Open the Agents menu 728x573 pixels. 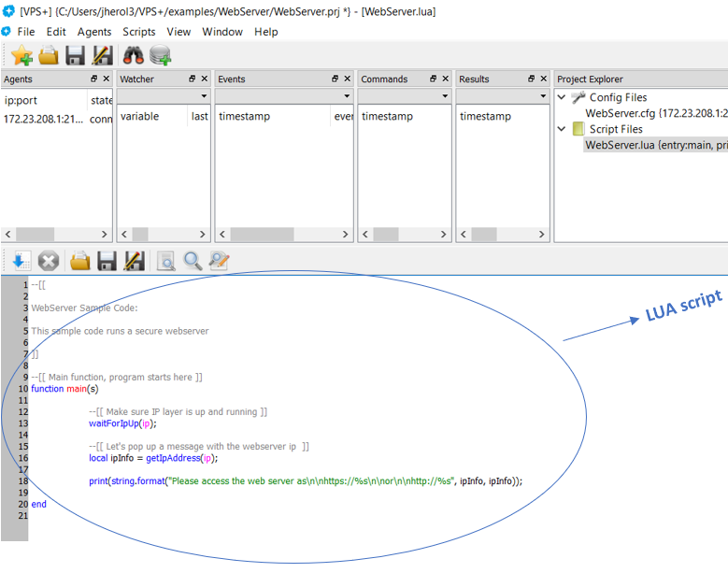(94, 32)
